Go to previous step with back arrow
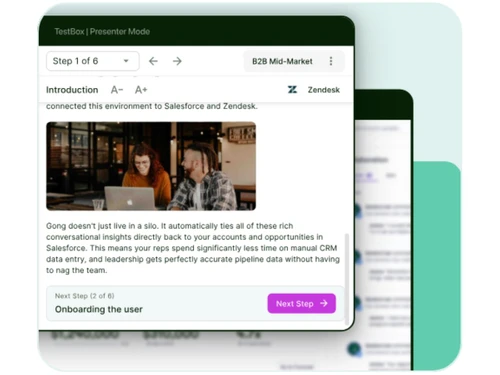 pyautogui.click(x=153, y=61)
